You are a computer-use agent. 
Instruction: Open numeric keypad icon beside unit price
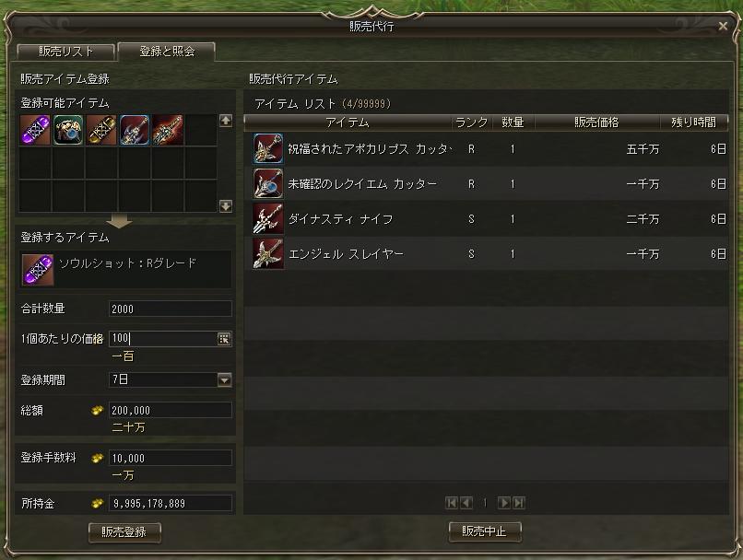pos(224,338)
